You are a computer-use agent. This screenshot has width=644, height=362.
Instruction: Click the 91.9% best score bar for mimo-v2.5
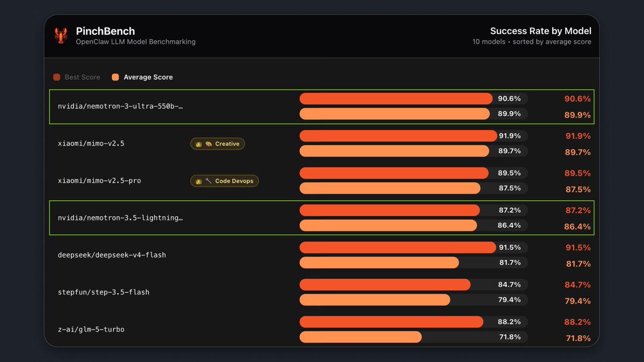[398, 136]
